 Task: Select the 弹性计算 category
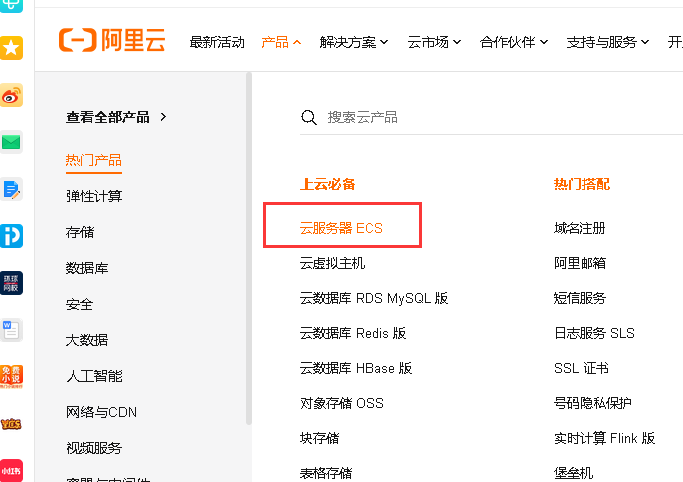(x=94, y=196)
